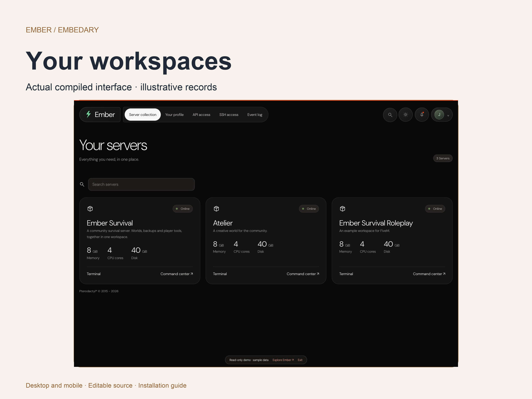Image resolution: width=532 pixels, height=399 pixels.
Task: Click Online status on Ember Survival Roleplay
Action: 435,209
